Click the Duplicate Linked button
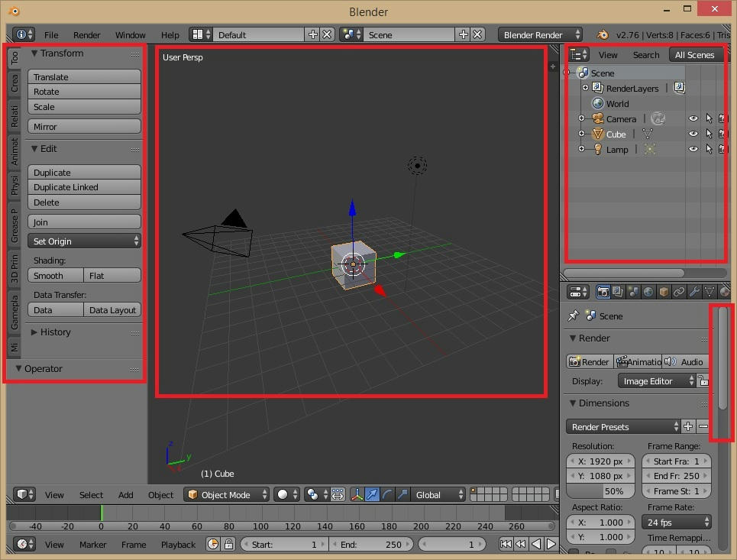737x560 pixels. (x=84, y=187)
